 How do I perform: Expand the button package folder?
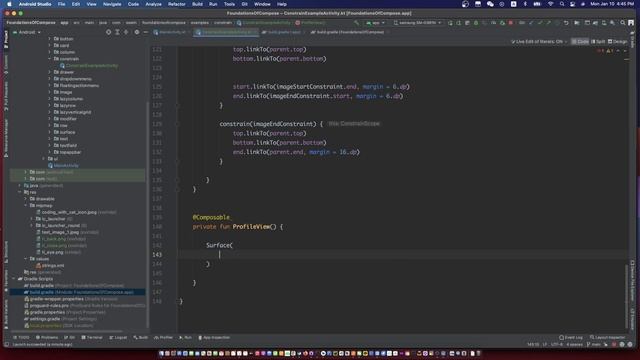click(x=50, y=39)
